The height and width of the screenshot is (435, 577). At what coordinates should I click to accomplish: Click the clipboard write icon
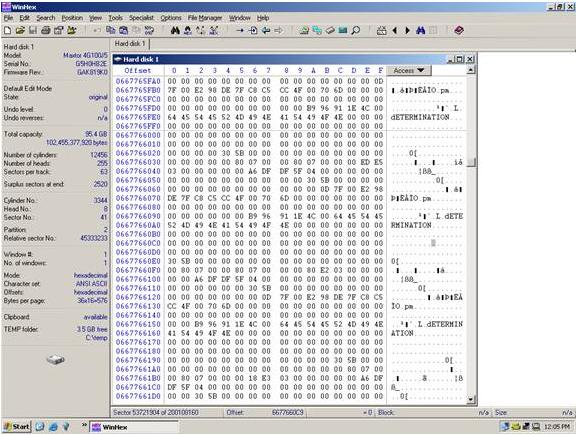(124, 31)
